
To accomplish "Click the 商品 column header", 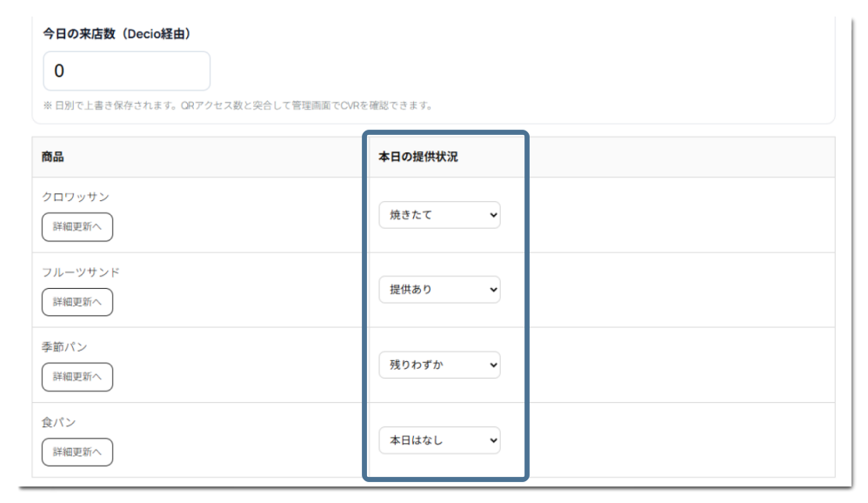I will coord(53,157).
